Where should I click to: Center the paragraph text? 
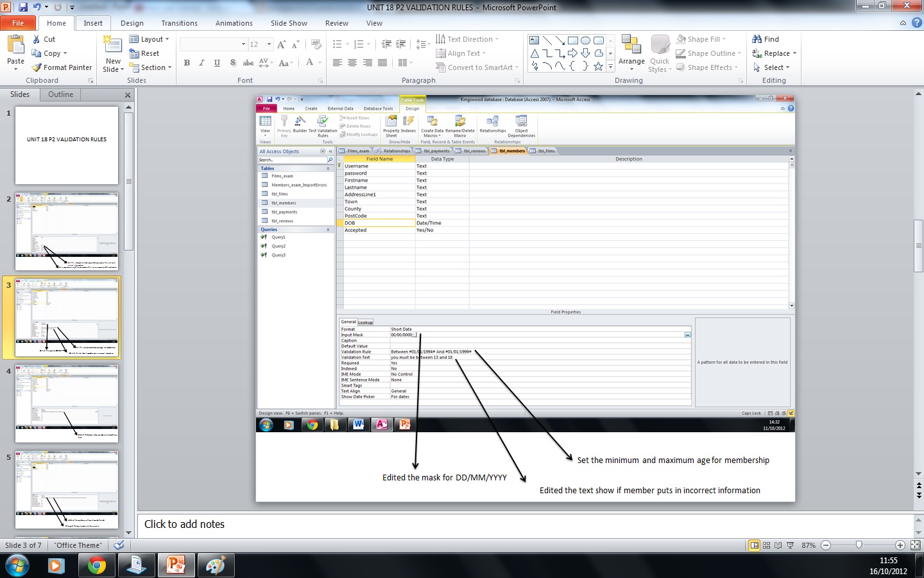352,63
